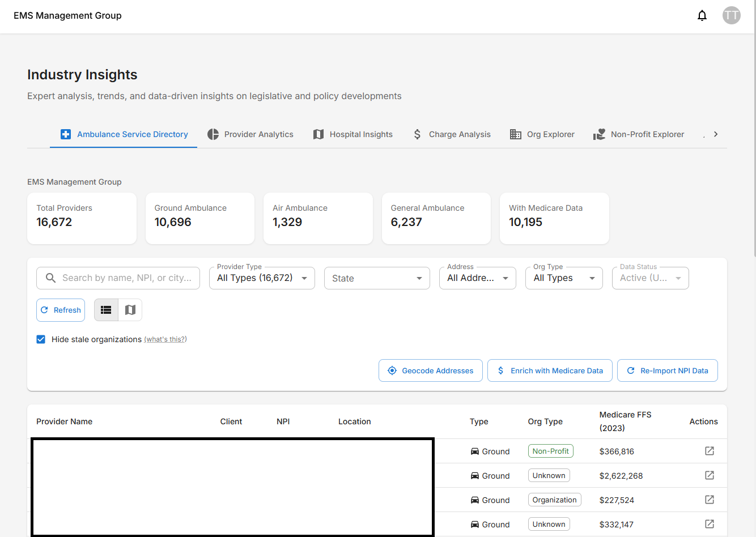Screen dimensions: 756x537
Task: Click the Ground Ambulance card
Action: [200, 218]
